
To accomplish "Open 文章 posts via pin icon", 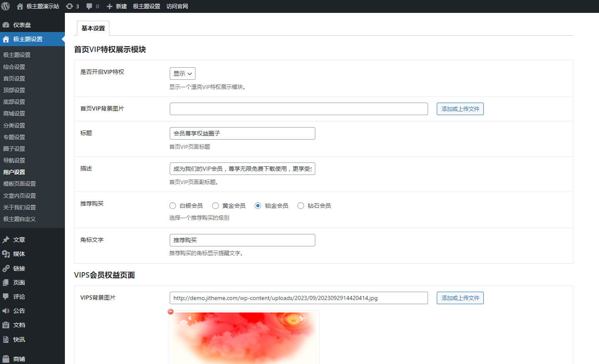I will point(6,240).
